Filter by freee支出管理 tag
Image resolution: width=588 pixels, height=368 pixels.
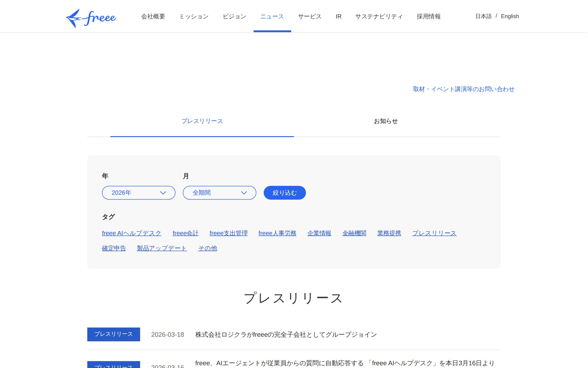228,233
